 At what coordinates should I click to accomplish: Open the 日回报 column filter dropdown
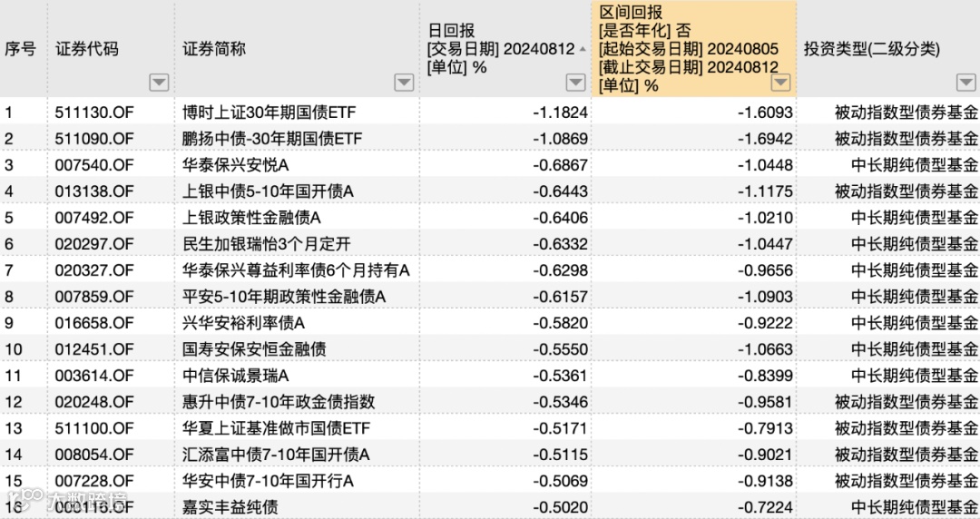tap(575, 83)
